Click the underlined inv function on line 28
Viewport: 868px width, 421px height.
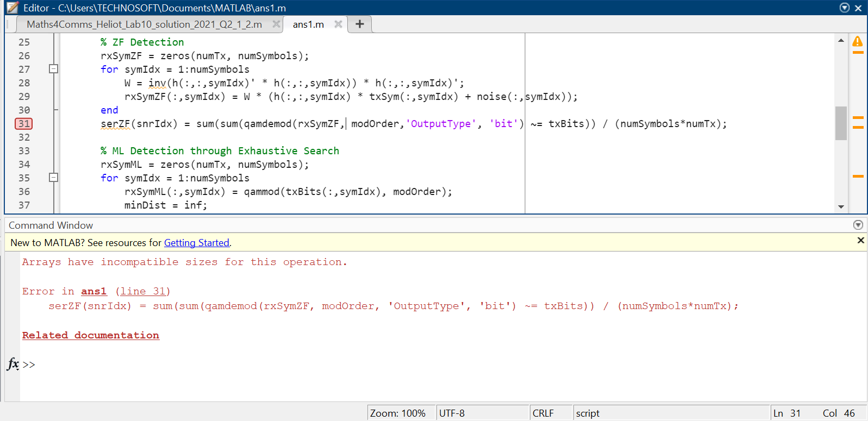[x=157, y=83]
